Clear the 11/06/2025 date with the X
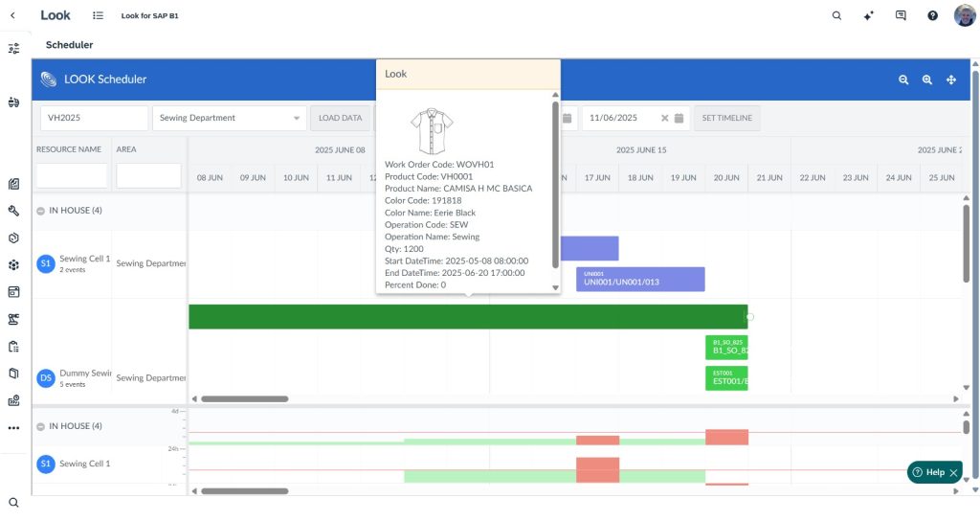 pos(664,118)
